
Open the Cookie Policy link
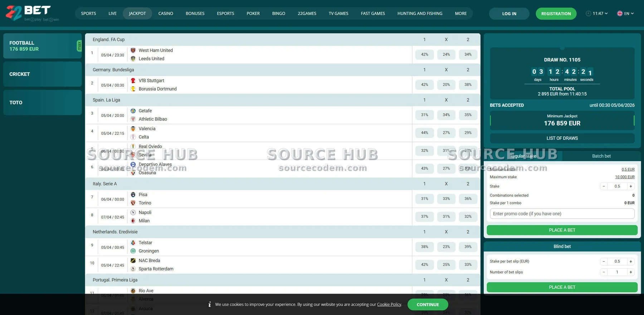[x=389, y=304]
